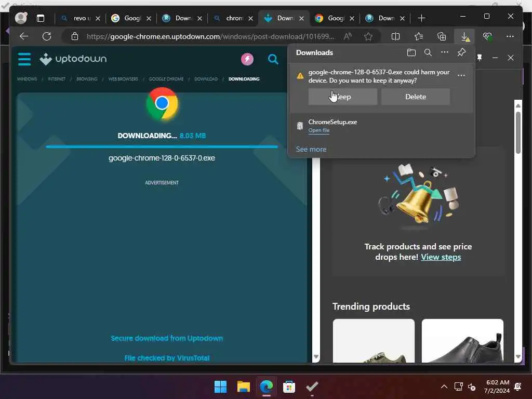This screenshot has height=399, width=532.
Task: Click the Google Chrome logo image
Action: (x=162, y=104)
